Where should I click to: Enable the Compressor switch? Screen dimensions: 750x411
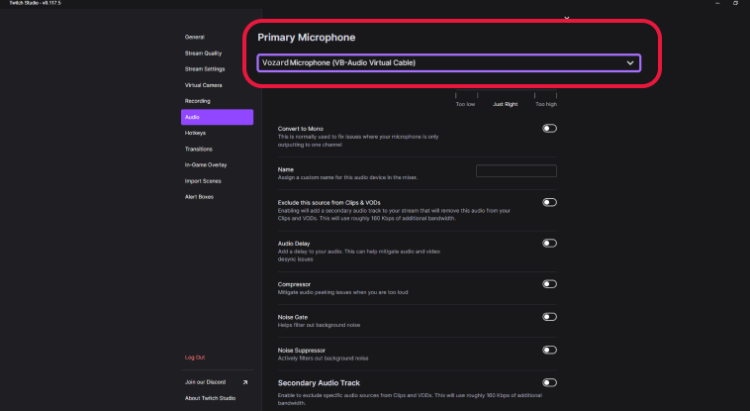pyautogui.click(x=549, y=284)
